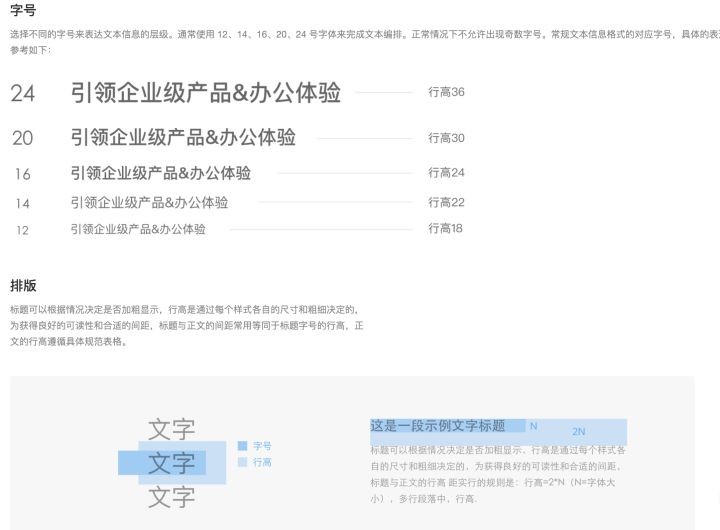Image resolution: width=720 pixels, height=530 pixels.
Task: Select the size 20 sample headline
Action: click(183, 138)
